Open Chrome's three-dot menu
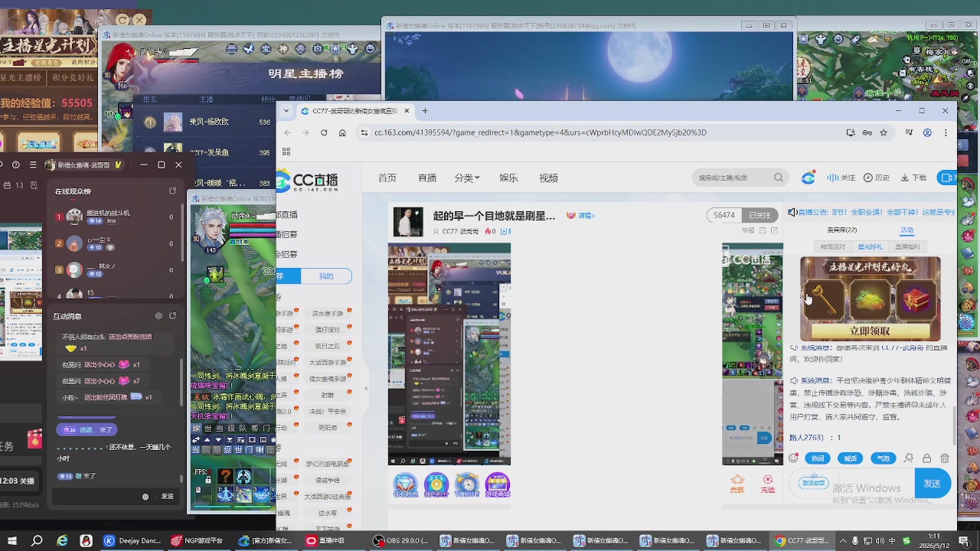 click(x=946, y=132)
